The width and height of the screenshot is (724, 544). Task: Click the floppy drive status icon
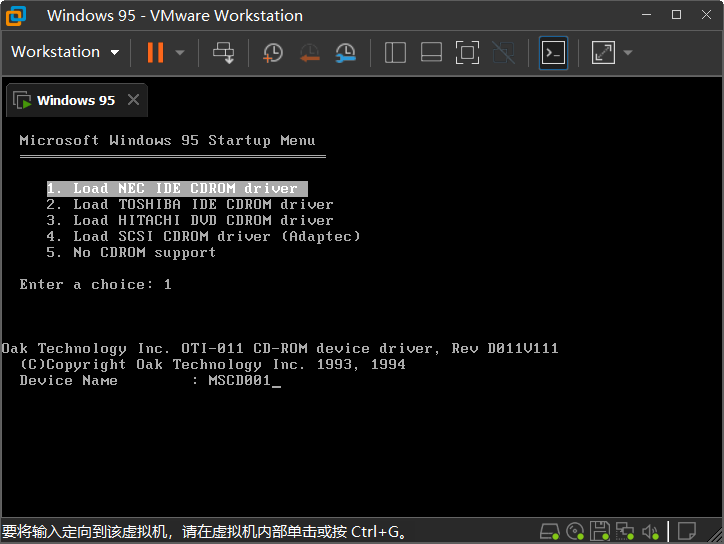pyautogui.click(x=600, y=531)
